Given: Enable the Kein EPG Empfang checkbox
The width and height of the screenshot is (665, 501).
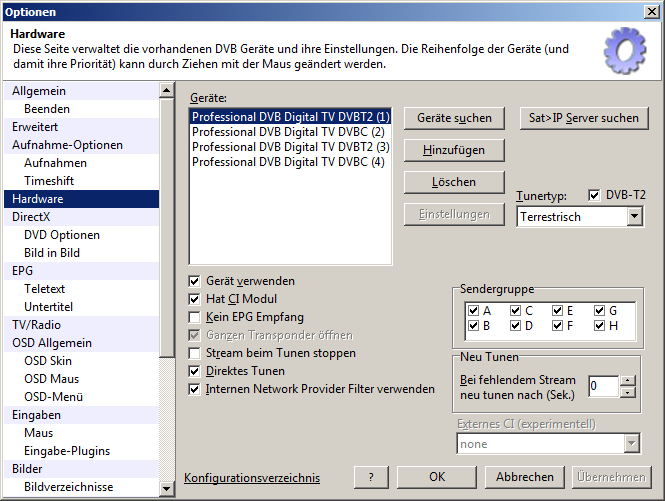Looking at the screenshot, I should pyautogui.click(x=195, y=317).
